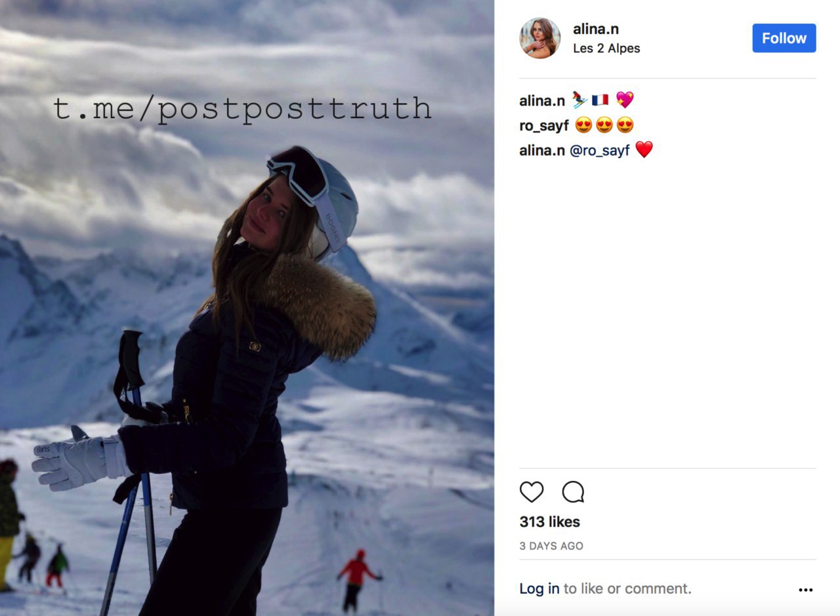840x616 pixels.
Task: Open alina.n username in the post header
Action: pyautogui.click(x=596, y=29)
